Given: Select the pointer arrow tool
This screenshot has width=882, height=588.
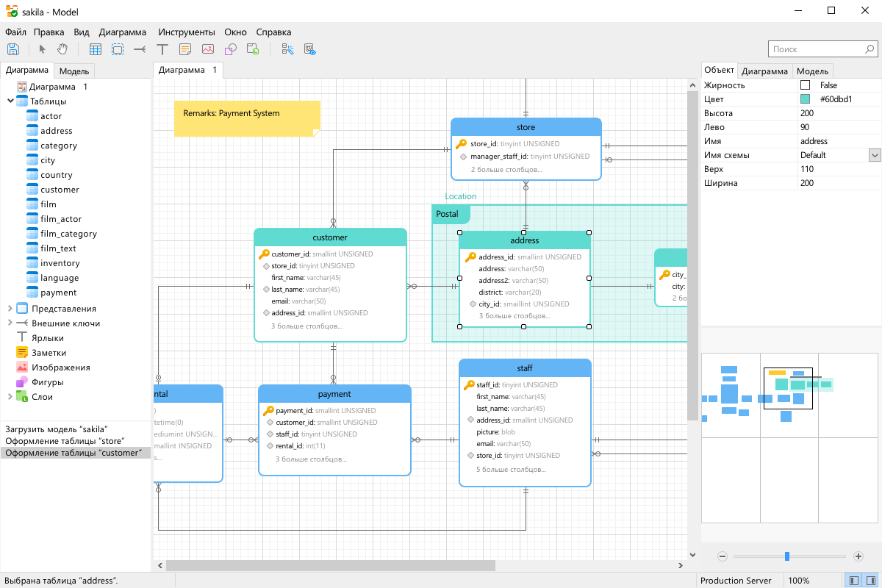Looking at the screenshot, I should (x=42, y=49).
